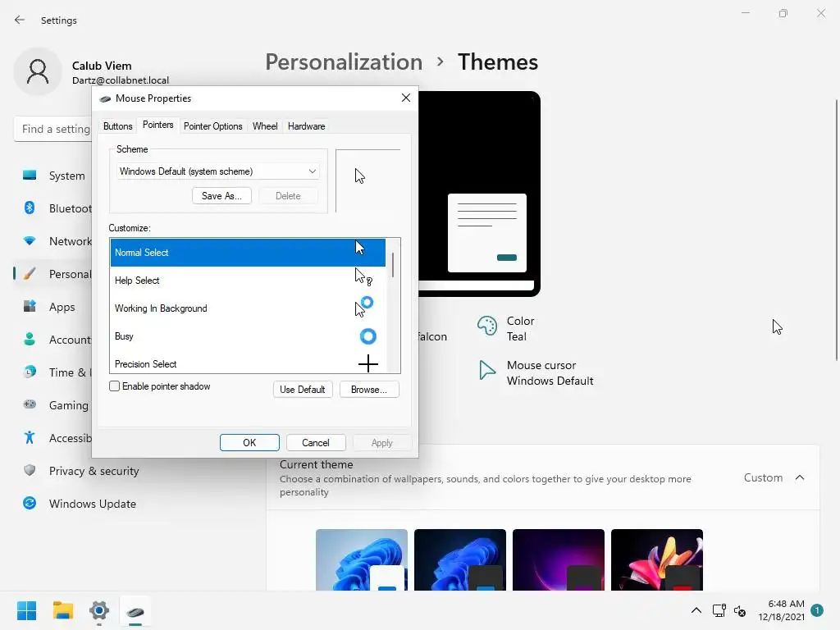
Task: Collapse the Current theme Custom expander
Action: click(x=800, y=477)
